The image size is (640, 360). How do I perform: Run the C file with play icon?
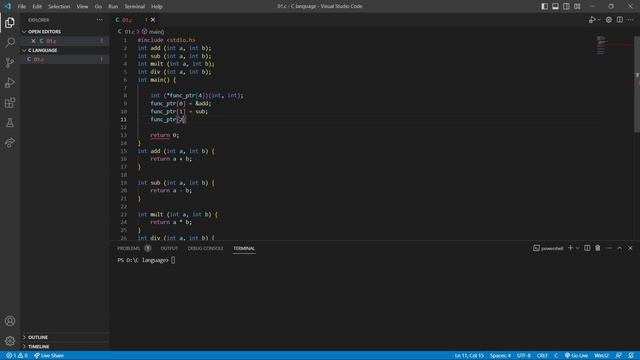(x=592, y=20)
